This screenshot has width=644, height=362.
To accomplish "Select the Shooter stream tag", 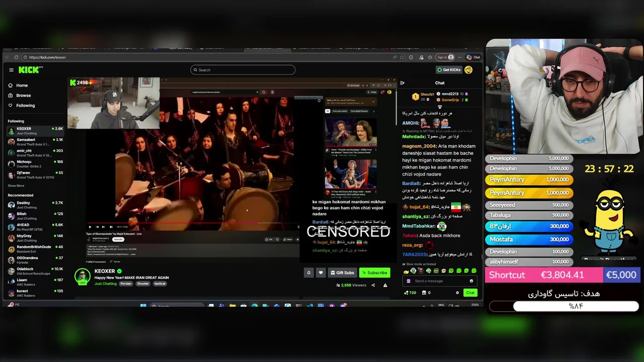I will [143, 284].
